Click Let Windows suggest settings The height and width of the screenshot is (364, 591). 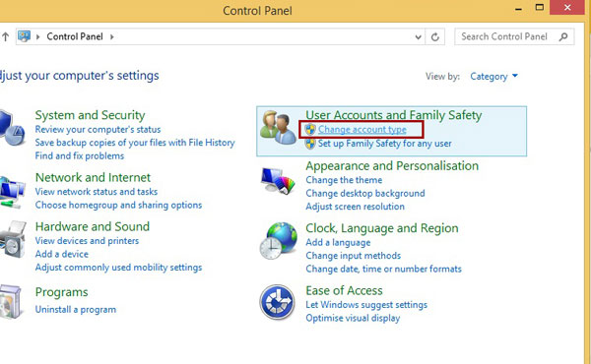(366, 305)
